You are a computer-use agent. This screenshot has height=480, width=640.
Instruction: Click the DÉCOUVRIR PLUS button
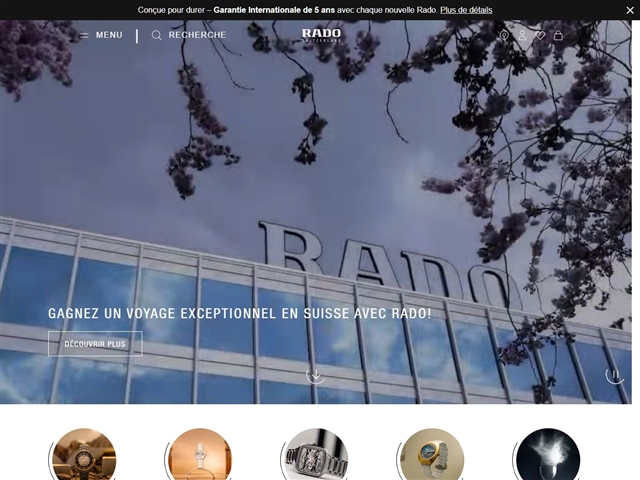95,344
